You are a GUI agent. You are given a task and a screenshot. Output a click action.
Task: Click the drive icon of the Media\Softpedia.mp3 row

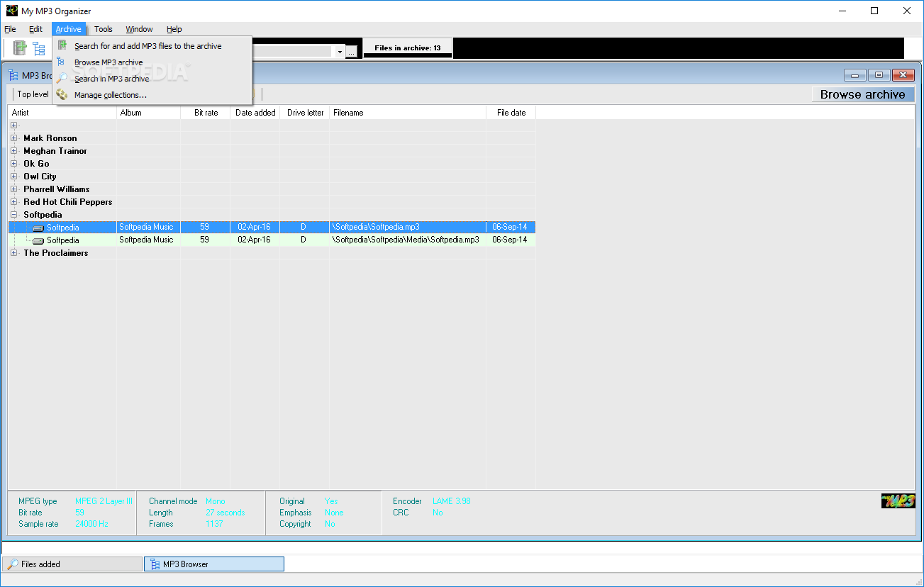[x=39, y=240]
